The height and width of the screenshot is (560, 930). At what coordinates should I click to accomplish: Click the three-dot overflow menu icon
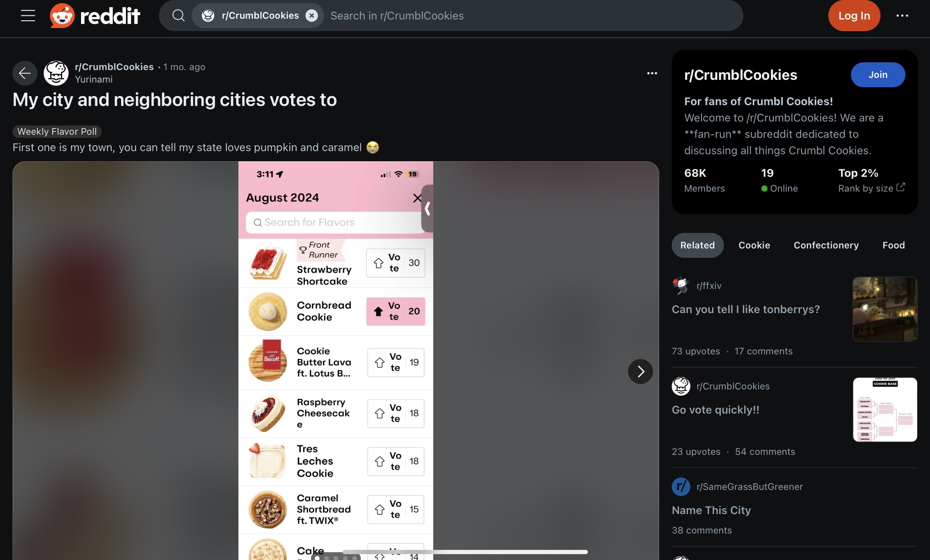(652, 73)
